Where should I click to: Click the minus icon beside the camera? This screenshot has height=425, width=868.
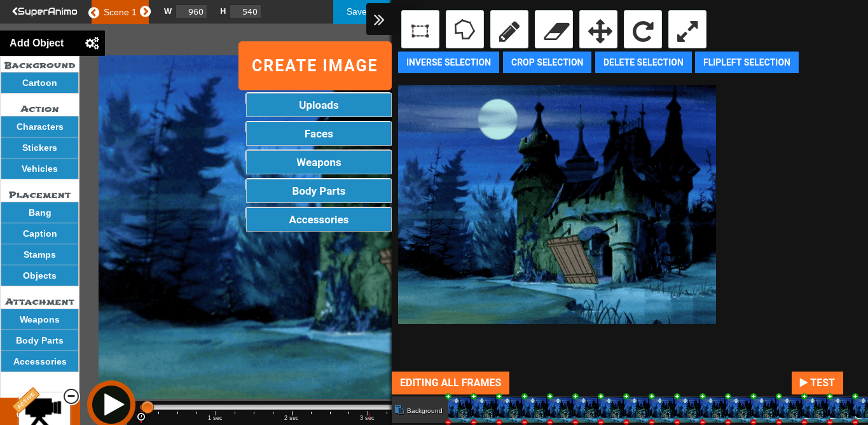pyautogui.click(x=71, y=396)
